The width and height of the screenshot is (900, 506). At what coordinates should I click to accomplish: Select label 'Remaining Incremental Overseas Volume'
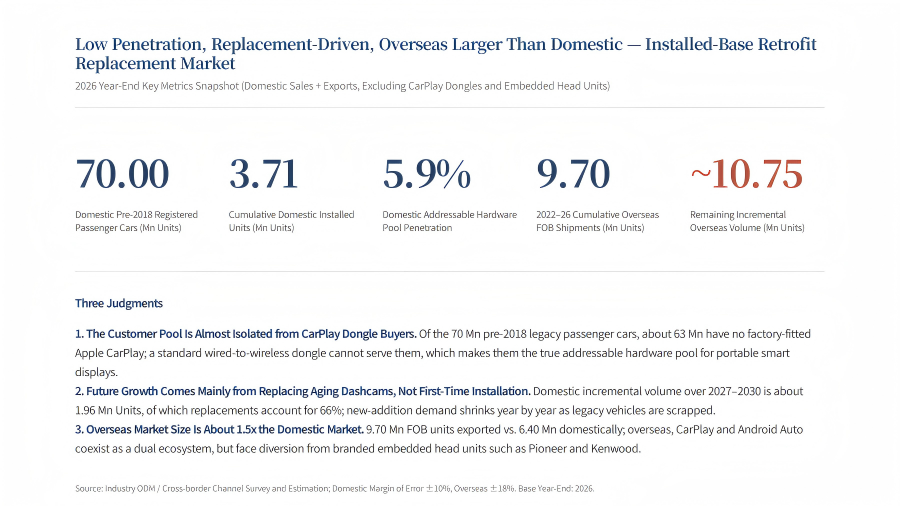(747, 221)
